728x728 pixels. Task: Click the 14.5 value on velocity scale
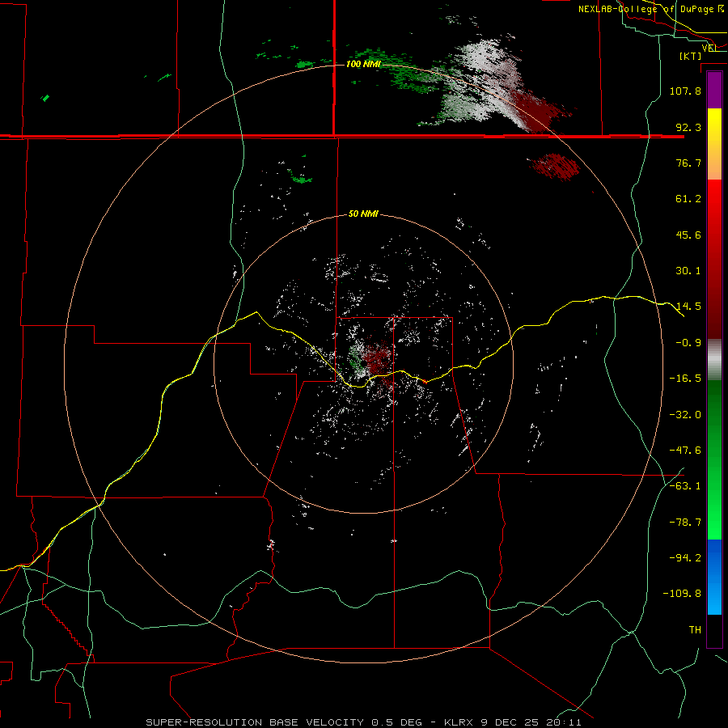click(688, 307)
